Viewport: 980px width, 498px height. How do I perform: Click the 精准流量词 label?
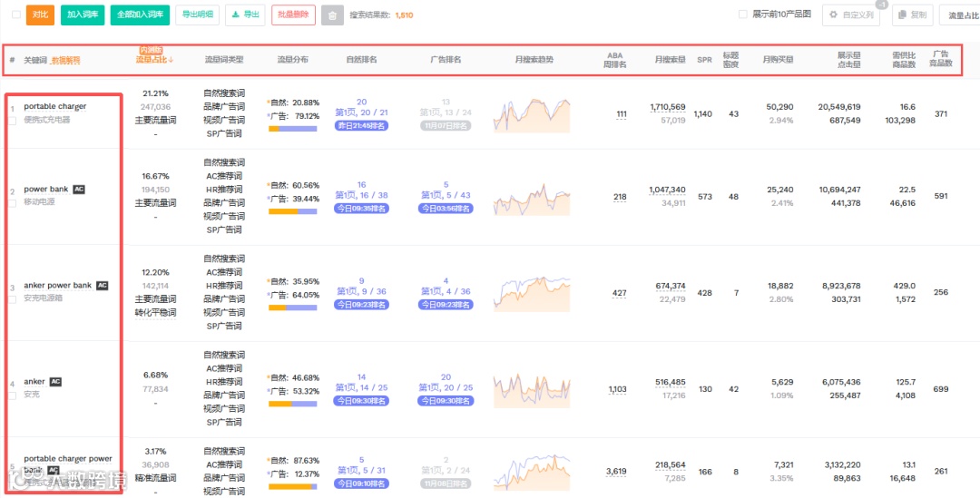click(x=156, y=478)
